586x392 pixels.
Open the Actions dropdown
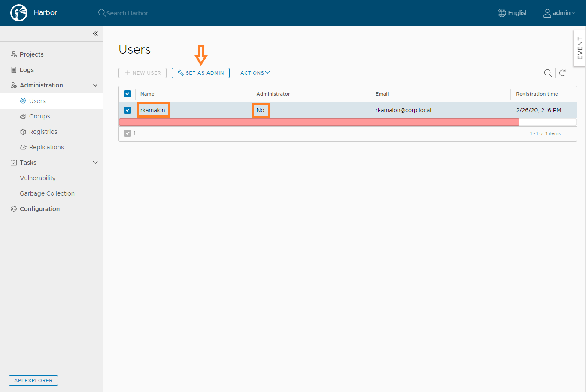click(255, 73)
